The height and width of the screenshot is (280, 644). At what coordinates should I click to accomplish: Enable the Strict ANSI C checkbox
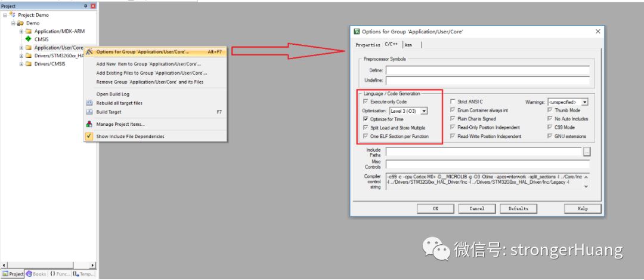click(x=453, y=101)
